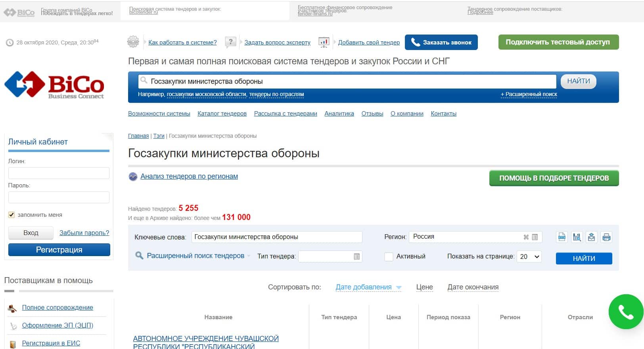
Task: Open region list icon in Регион field
Action: [x=535, y=237]
